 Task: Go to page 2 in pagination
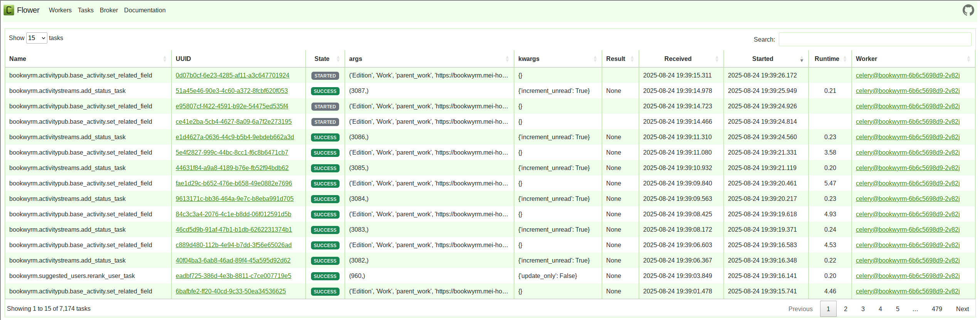tap(846, 309)
